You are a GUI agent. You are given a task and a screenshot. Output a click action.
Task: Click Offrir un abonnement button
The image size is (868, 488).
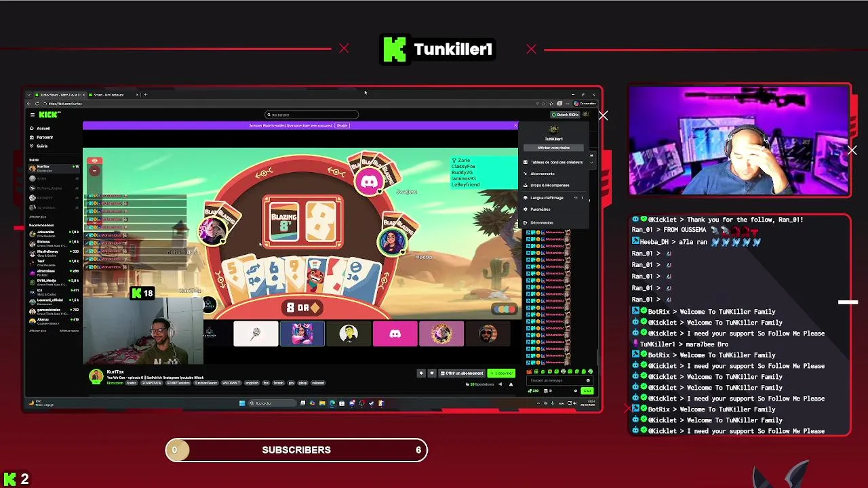coord(462,373)
